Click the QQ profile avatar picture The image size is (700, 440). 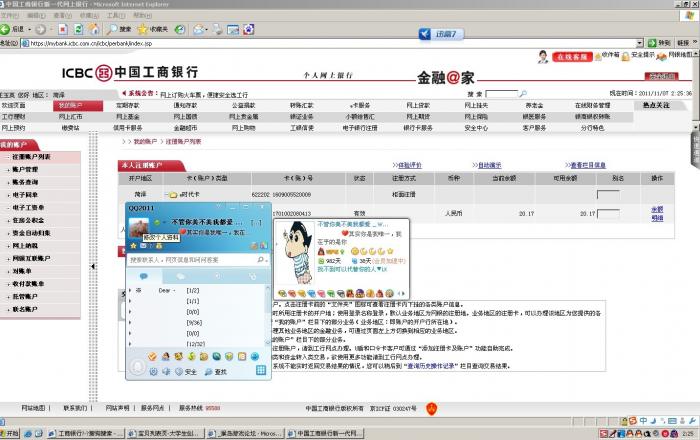pyautogui.click(x=138, y=228)
